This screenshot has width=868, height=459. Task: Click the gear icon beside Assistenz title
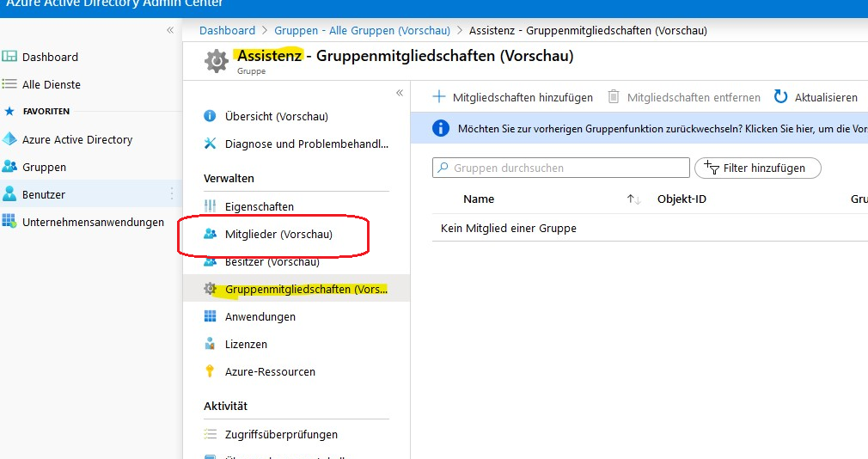pos(216,60)
